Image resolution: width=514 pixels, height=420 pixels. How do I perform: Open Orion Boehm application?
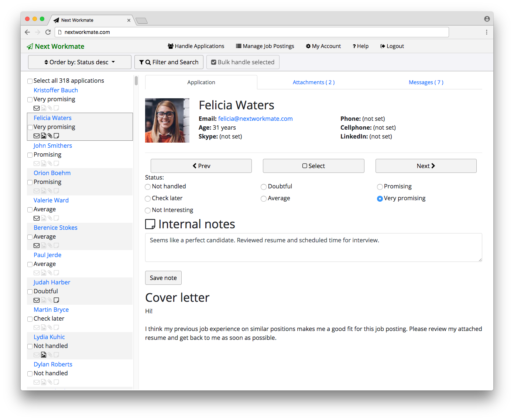(52, 173)
